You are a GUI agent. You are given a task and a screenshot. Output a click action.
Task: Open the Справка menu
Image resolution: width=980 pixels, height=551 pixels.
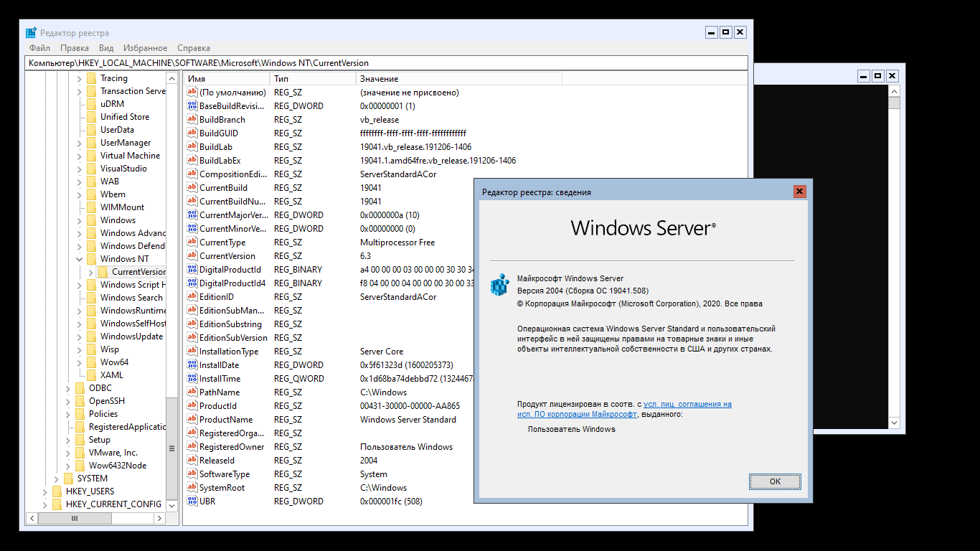194,48
